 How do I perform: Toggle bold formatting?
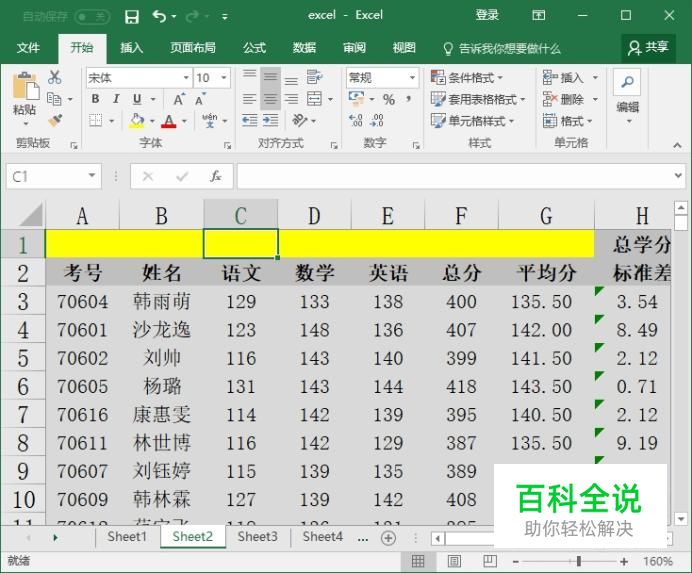click(x=95, y=99)
